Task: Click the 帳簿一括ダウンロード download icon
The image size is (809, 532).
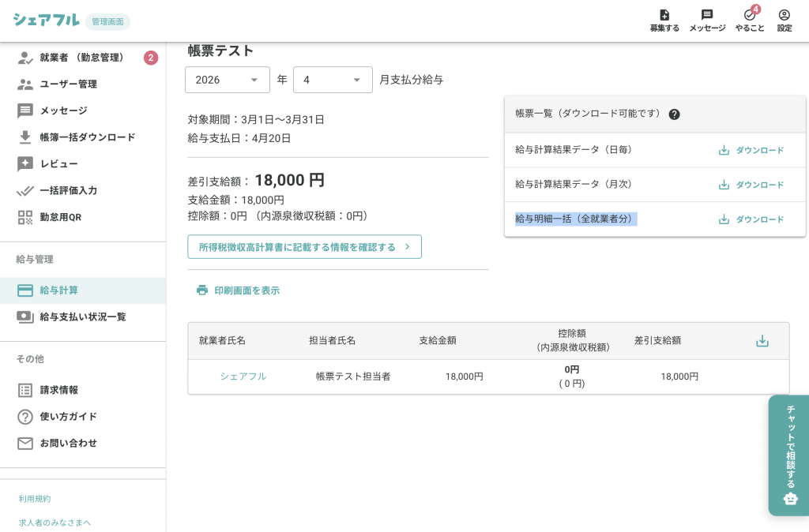Action: (24, 137)
